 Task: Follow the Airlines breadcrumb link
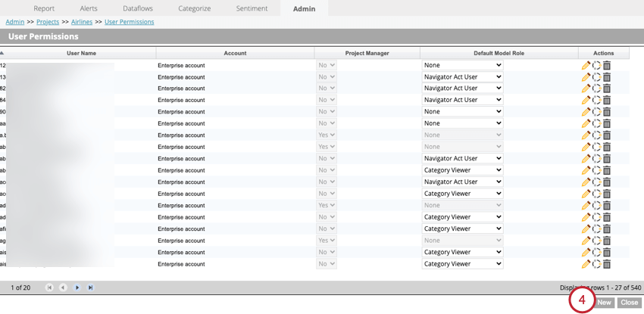82,22
